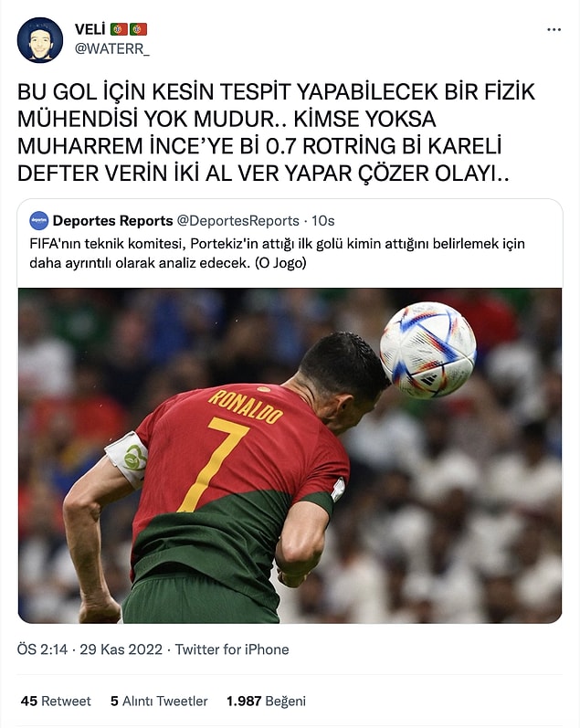Open the three-dot more options menu
The height and width of the screenshot is (728, 580).
coord(554,30)
